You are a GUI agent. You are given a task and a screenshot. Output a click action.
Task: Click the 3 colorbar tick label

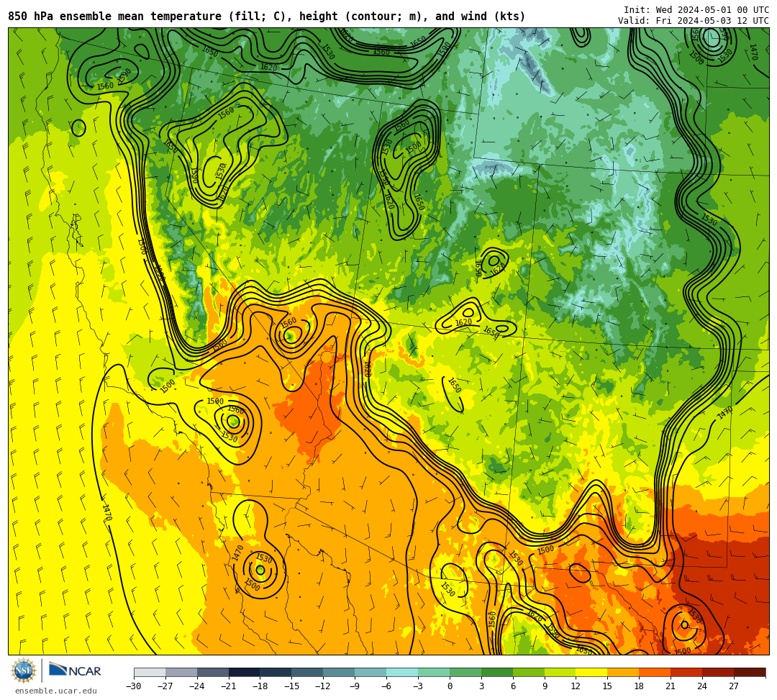pos(481,686)
